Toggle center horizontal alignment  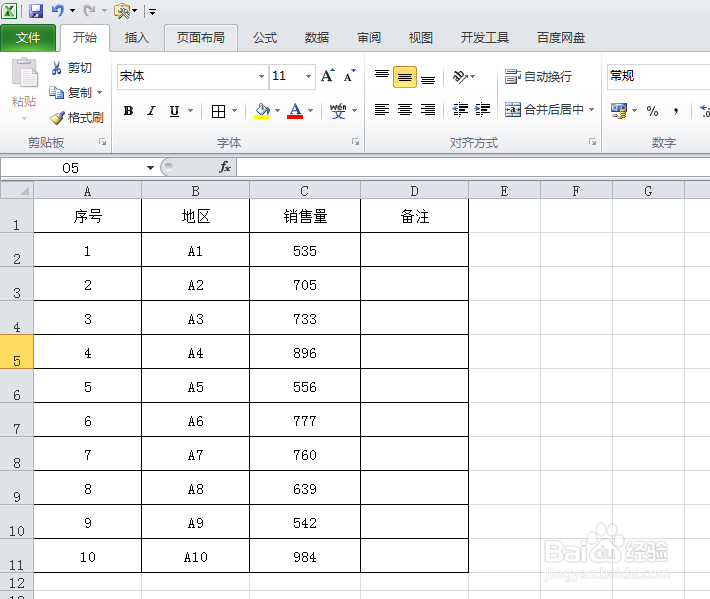pos(405,110)
